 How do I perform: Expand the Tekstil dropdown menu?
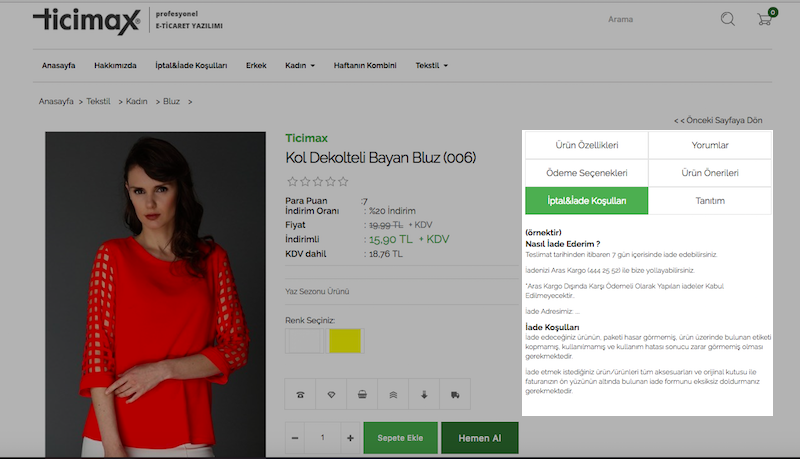[432, 66]
